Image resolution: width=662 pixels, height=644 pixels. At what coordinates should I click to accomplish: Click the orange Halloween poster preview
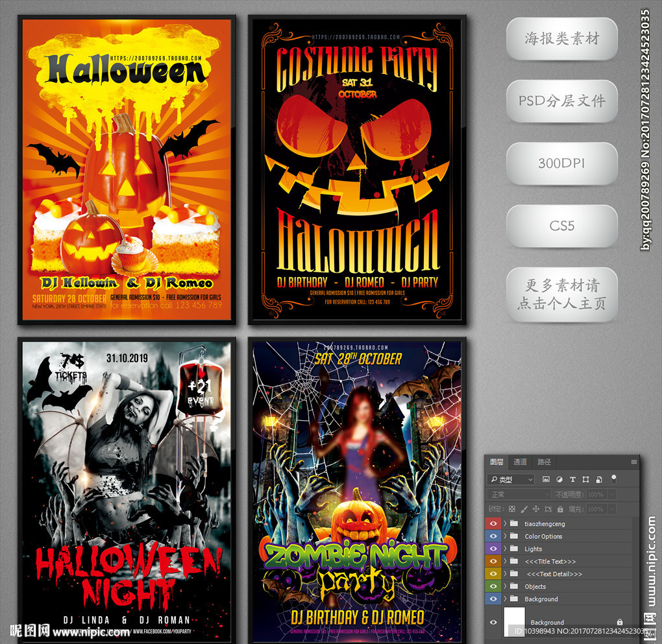[x=127, y=170]
